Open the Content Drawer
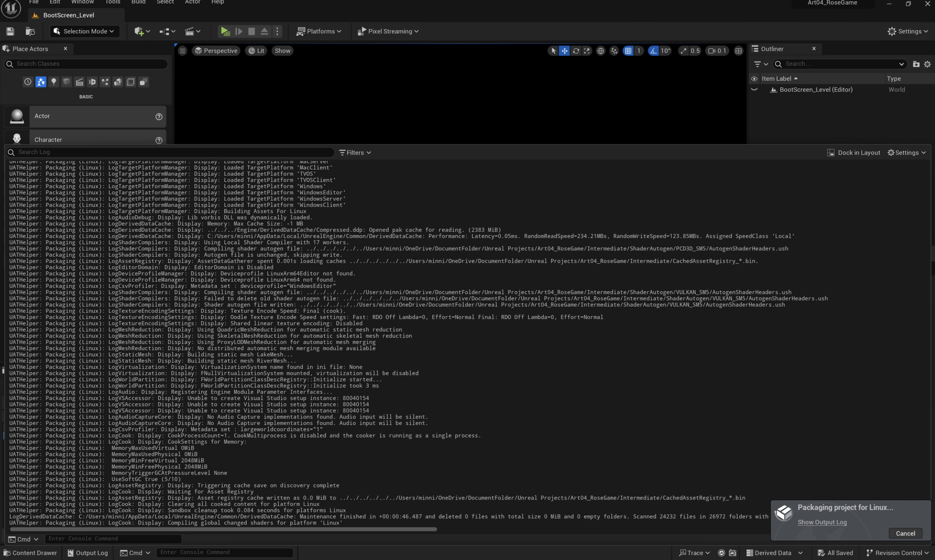Viewport: 935px width, 560px height. pyautogui.click(x=30, y=552)
